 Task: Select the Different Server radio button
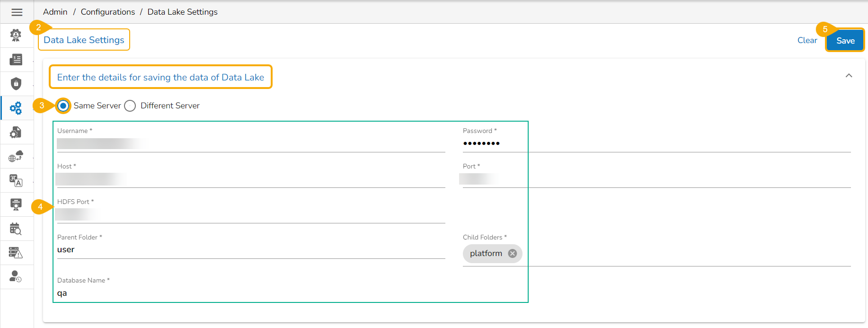(x=130, y=106)
